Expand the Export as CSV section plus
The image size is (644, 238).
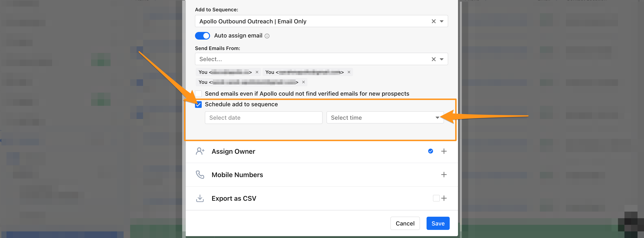tap(444, 198)
